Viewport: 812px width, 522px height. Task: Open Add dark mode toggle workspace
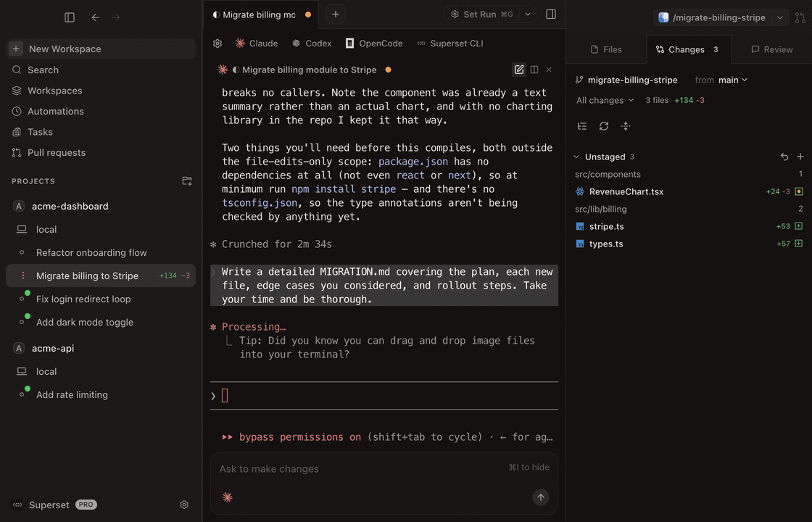tap(101, 322)
